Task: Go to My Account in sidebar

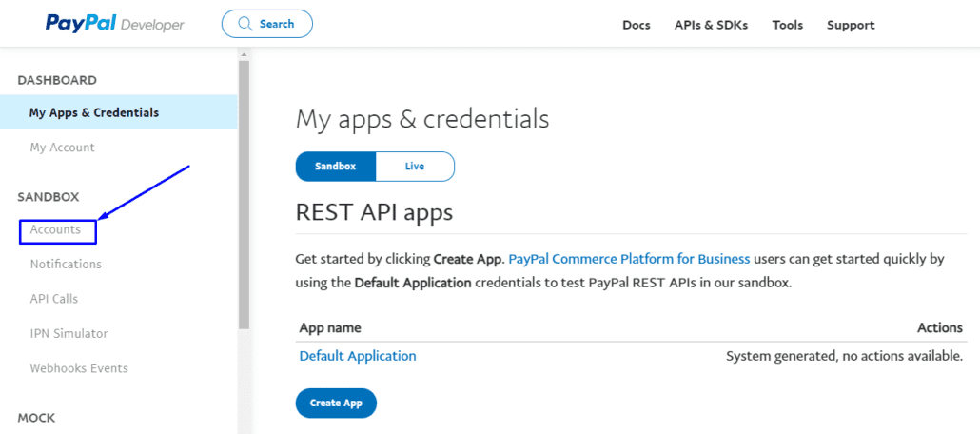Action: pos(63,148)
